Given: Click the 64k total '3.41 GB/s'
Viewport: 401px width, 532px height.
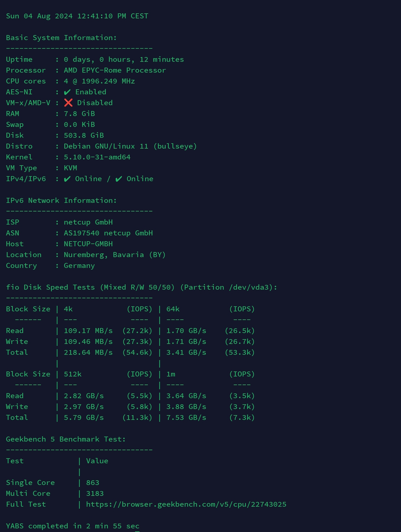Looking at the screenshot, I should click(186, 353).
